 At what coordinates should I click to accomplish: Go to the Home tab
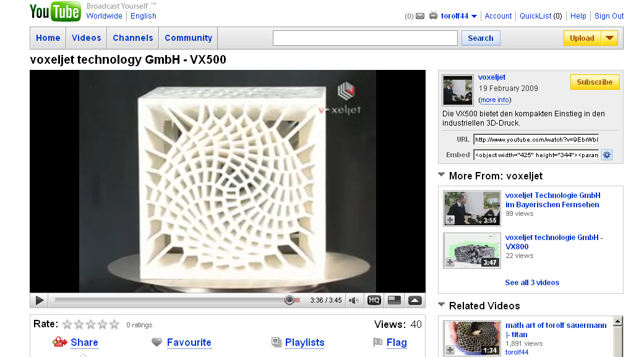click(48, 38)
